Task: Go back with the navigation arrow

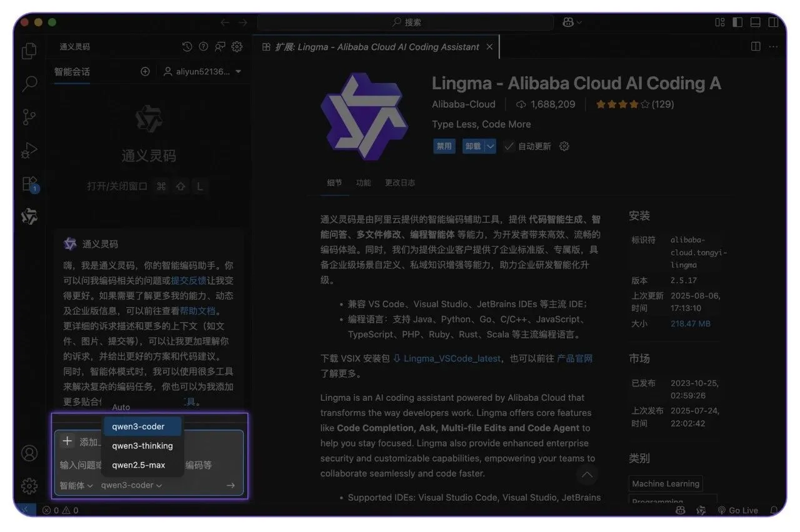Action: (x=225, y=22)
